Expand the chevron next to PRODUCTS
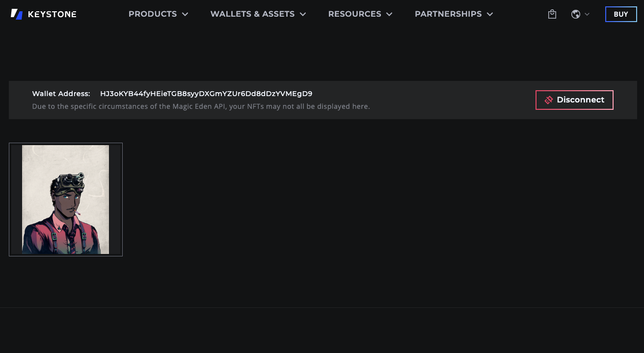The height and width of the screenshot is (353, 644). pos(185,14)
